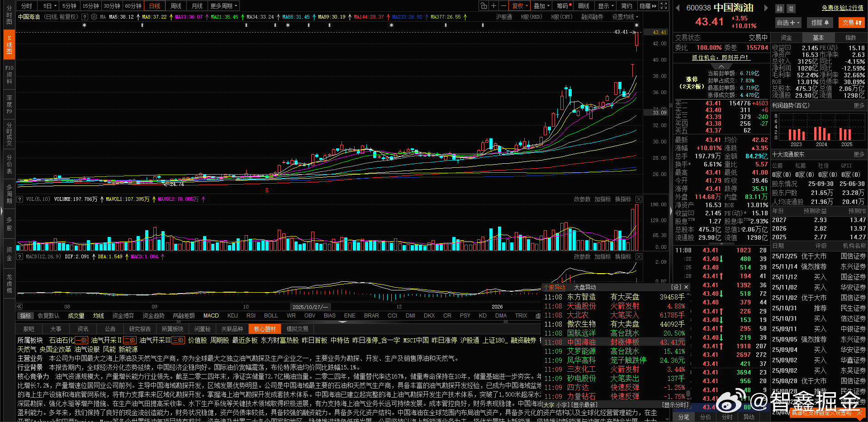Go to previous stock with left arrow
This screenshot has height=422, width=868.
click(678, 8)
